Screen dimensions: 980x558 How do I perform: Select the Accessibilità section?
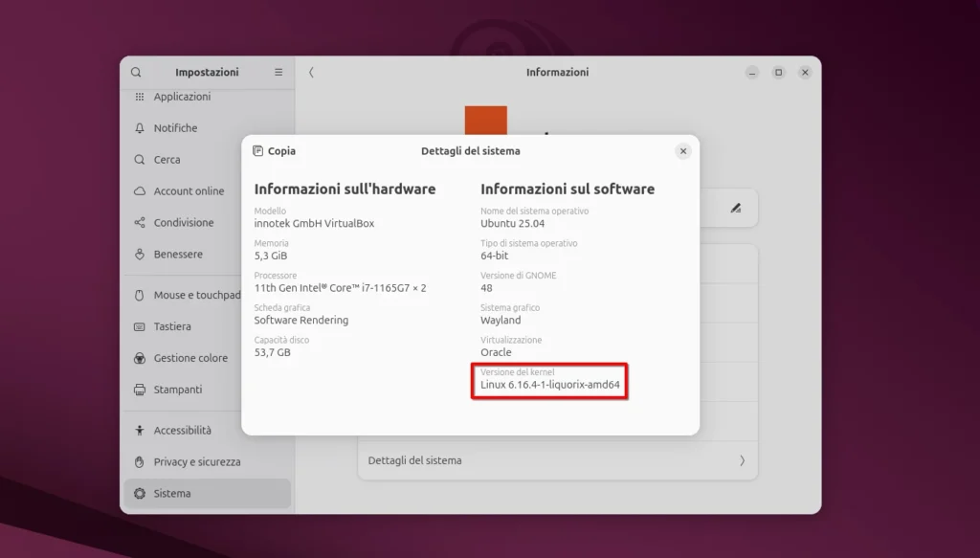coord(182,430)
